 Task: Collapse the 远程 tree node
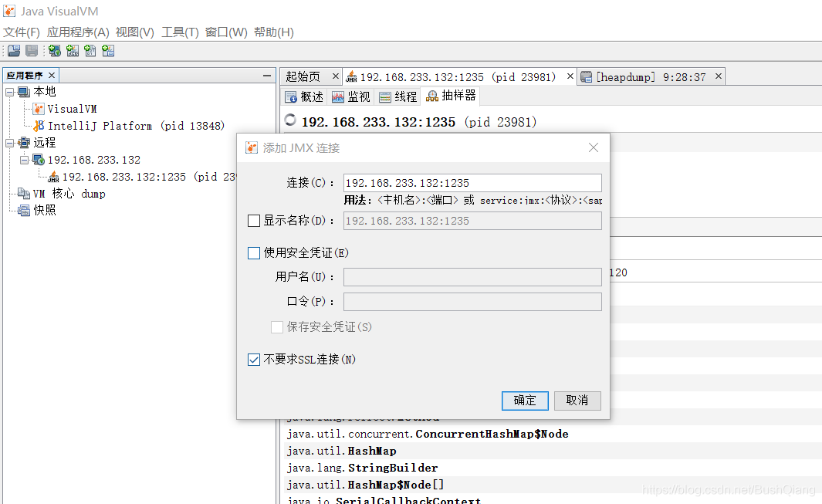9,143
